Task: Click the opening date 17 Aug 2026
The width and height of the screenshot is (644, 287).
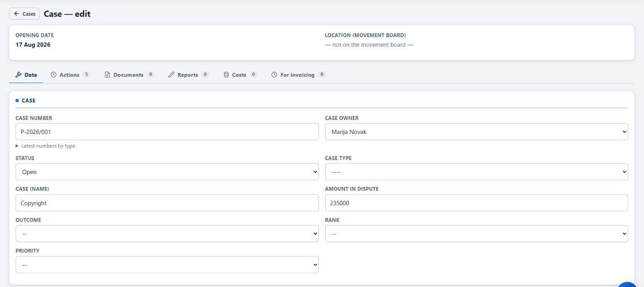Action: [x=33, y=45]
